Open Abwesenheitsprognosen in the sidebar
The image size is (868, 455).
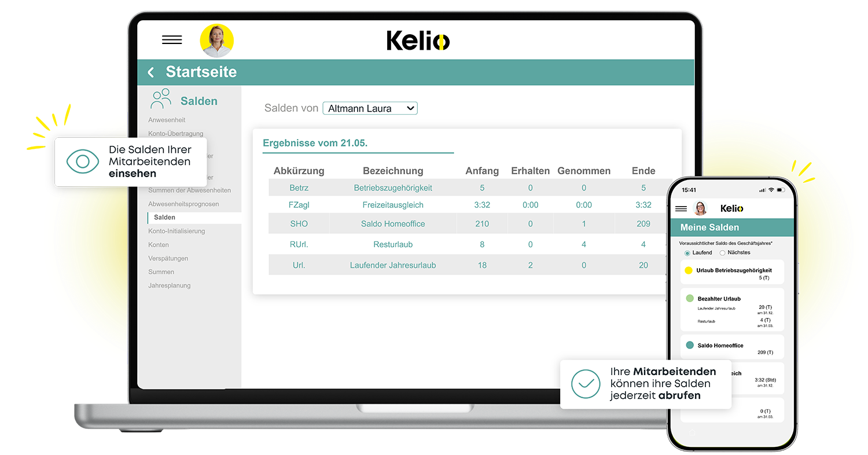[x=183, y=204]
